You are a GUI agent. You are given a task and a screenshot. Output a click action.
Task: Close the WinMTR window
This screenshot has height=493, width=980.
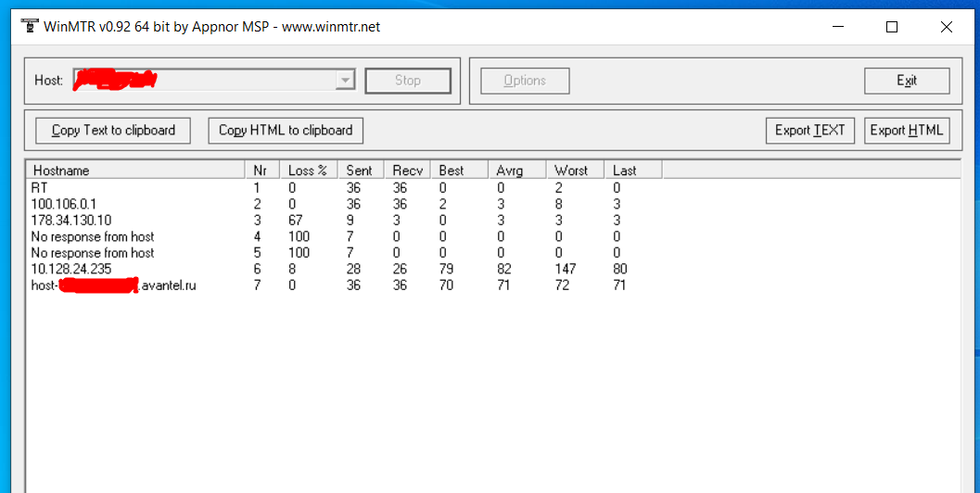click(x=947, y=27)
